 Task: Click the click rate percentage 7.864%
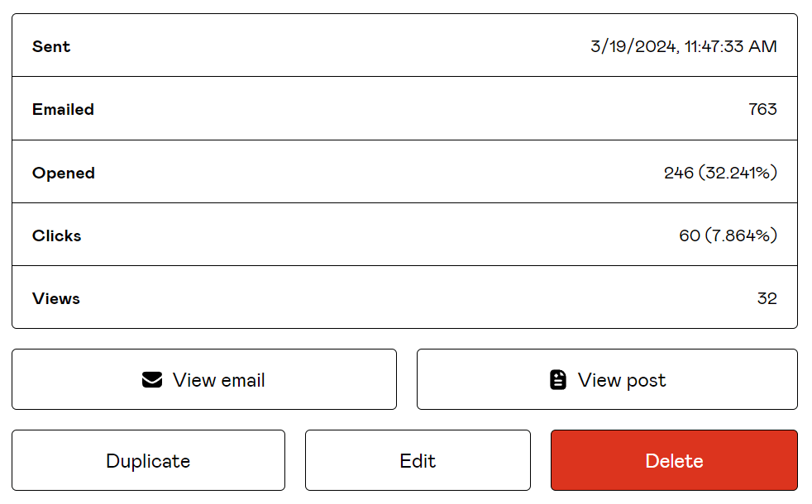pyautogui.click(x=741, y=235)
